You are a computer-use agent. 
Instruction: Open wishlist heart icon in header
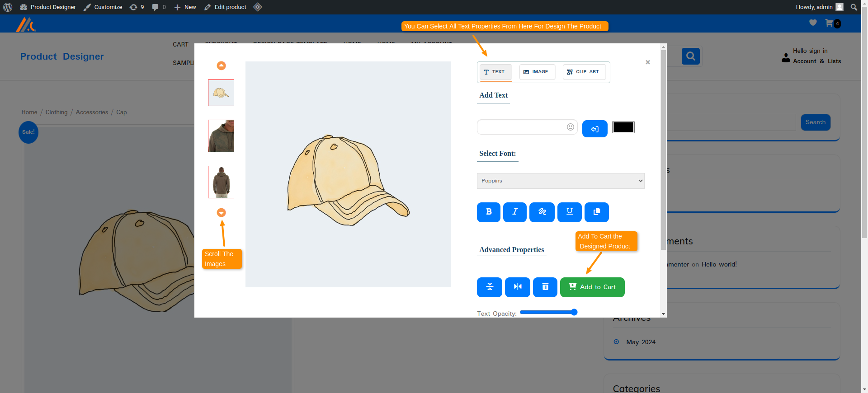(813, 23)
